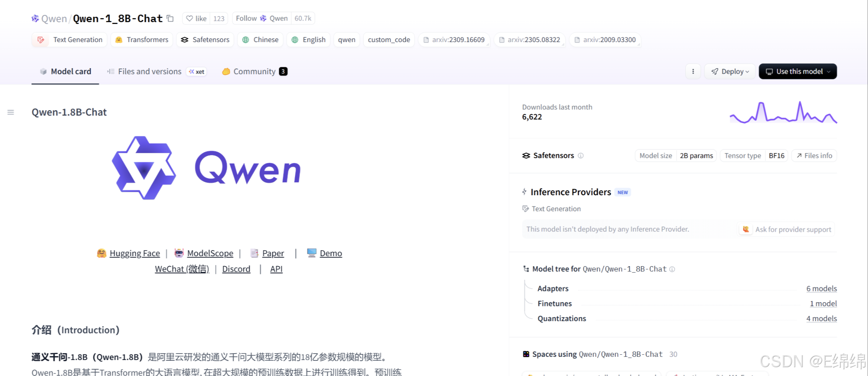Click the downloads last month sparkline chart
The height and width of the screenshot is (376, 868).
tap(783, 112)
